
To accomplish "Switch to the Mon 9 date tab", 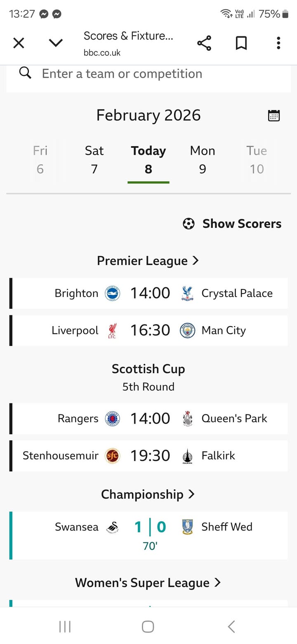I will (x=203, y=160).
